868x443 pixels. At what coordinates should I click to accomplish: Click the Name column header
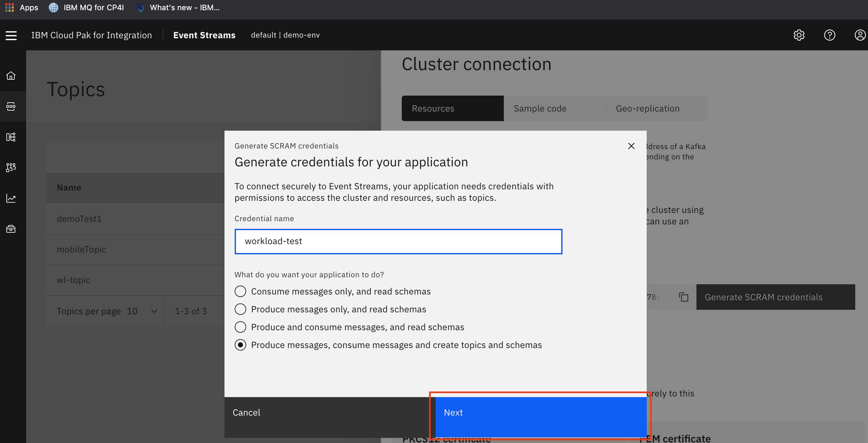click(69, 187)
